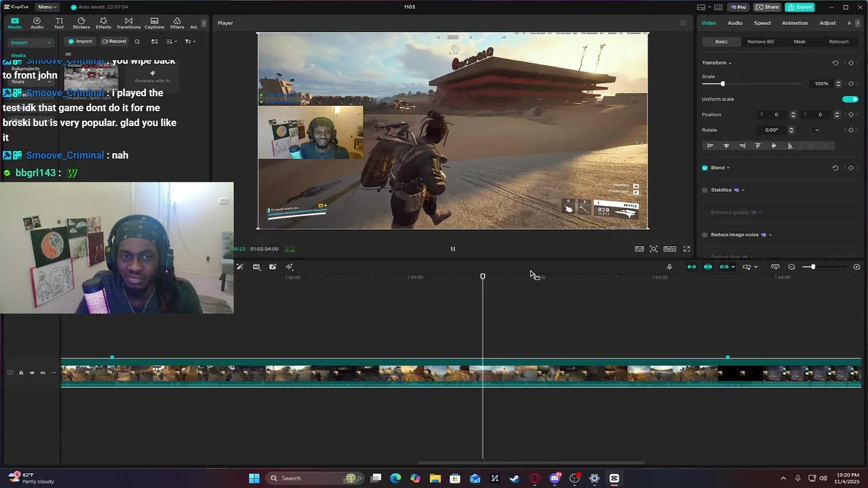
Task: Zoom out the timeline with minus icon
Action: coord(791,267)
